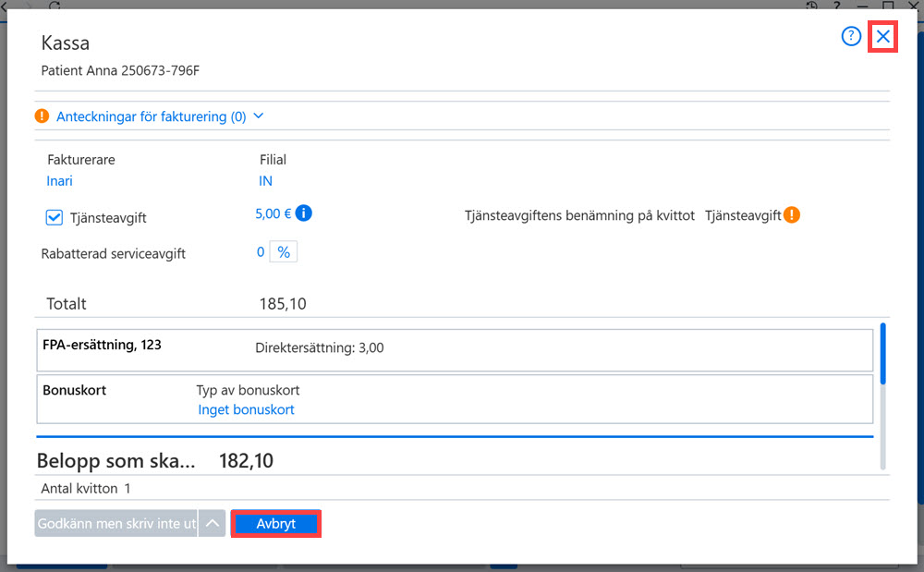Image resolution: width=924 pixels, height=572 pixels.
Task: Select the Inari fakturerare link
Action: point(59,181)
